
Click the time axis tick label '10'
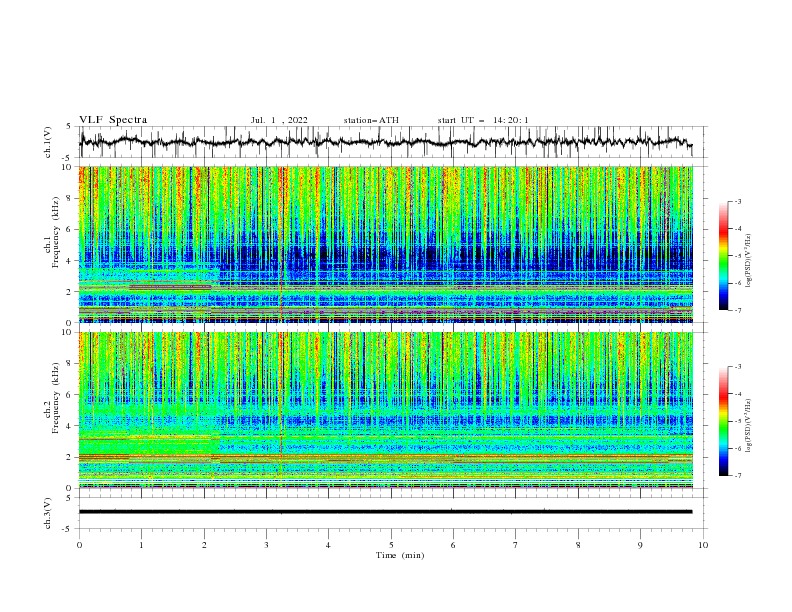coord(703,545)
